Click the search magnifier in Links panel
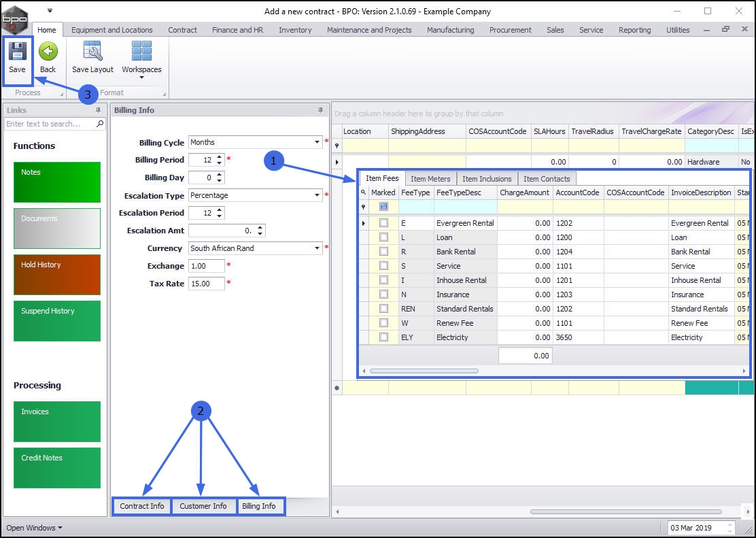This screenshot has height=538, width=756. pos(100,124)
